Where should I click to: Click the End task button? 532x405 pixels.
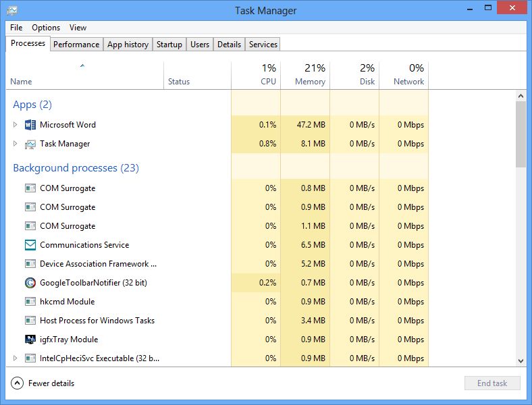pyautogui.click(x=492, y=383)
